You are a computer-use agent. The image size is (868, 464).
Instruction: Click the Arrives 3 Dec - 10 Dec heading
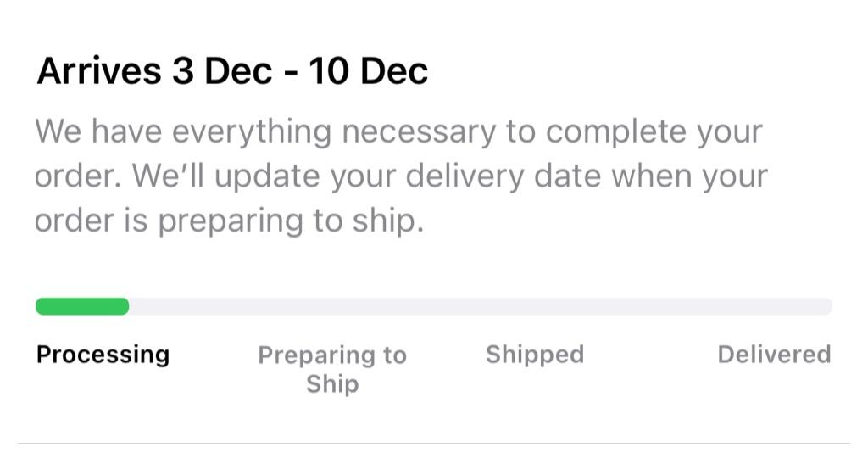(x=232, y=71)
